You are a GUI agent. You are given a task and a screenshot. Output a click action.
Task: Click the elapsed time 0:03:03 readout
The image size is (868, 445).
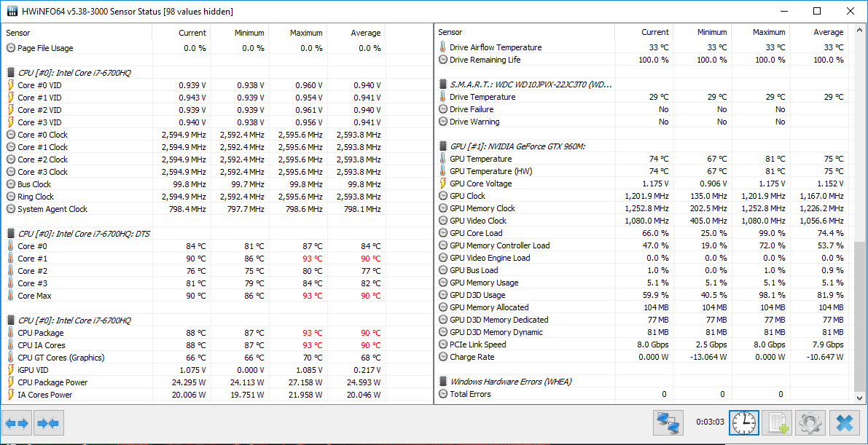pos(711,422)
